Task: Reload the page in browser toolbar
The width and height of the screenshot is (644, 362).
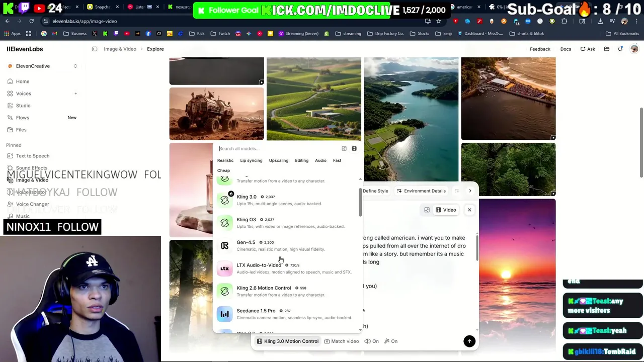Action: click(31, 21)
